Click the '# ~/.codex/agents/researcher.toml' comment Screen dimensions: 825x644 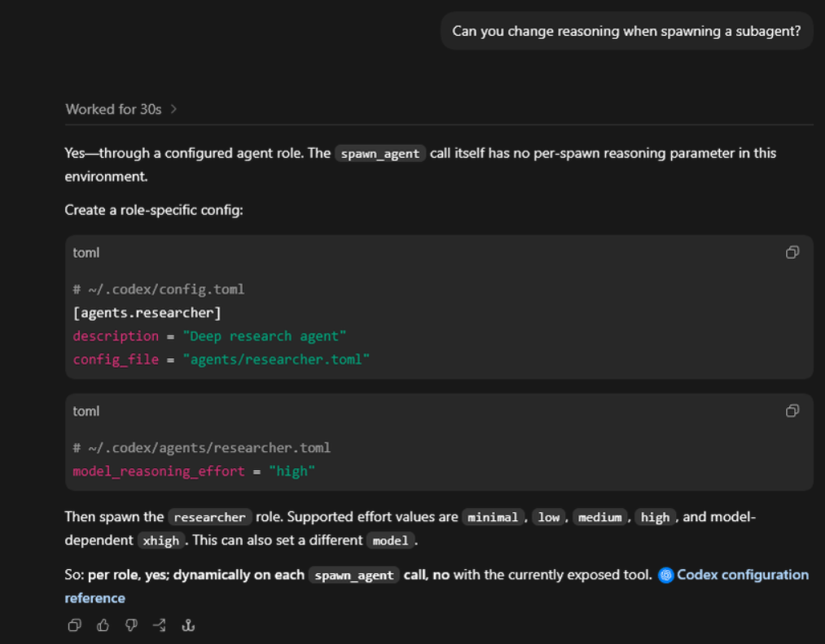coord(201,448)
